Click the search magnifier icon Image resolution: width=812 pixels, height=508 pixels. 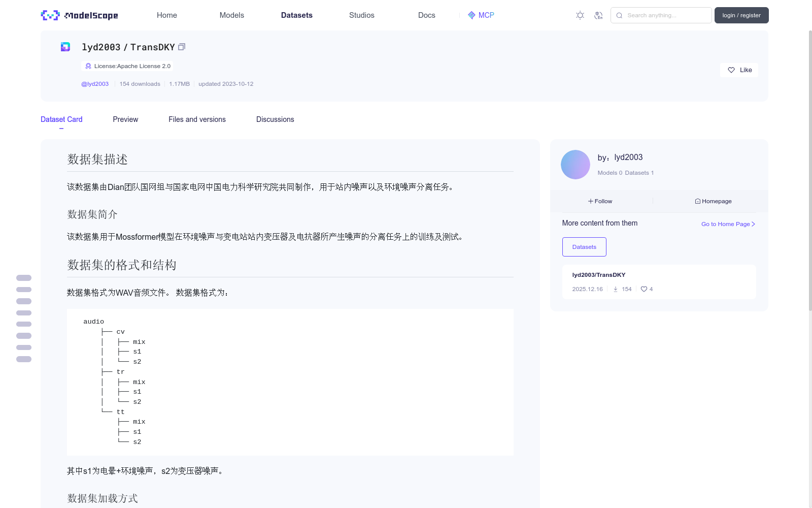pyautogui.click(x=619, y=15)
